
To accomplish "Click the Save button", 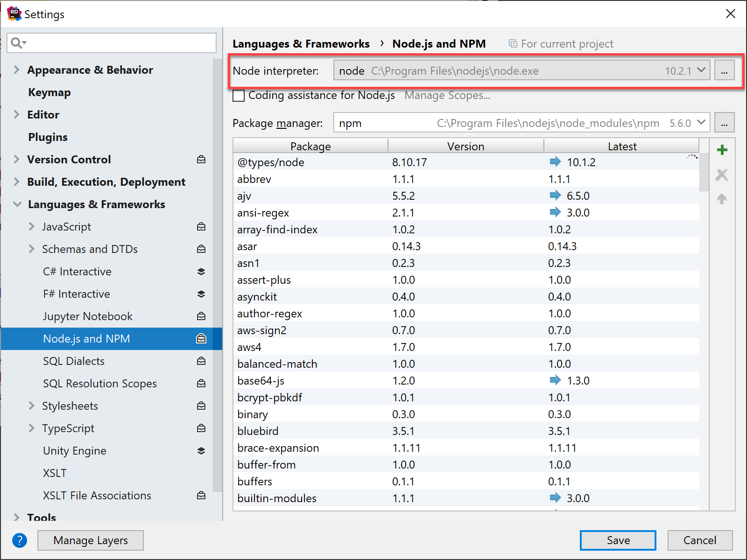I will click(618, 540).
